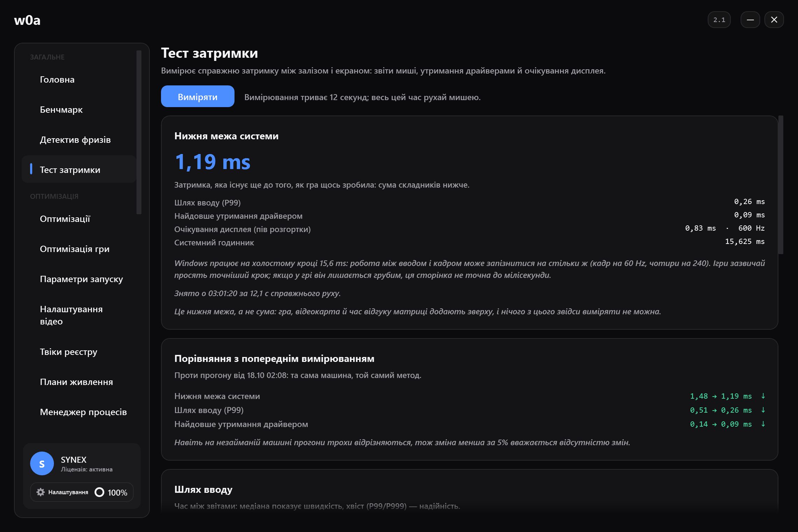Image resolution: width=798 pixels, height=532 pixels.
Task: Click the Очікування дисплея row label
Action: click(x=243, y=229)
